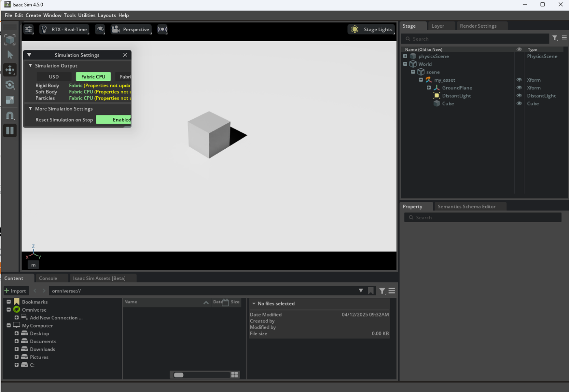Open the Perspective camera menu
Viewport: 569px width, 392px height.
click(131, 29)
